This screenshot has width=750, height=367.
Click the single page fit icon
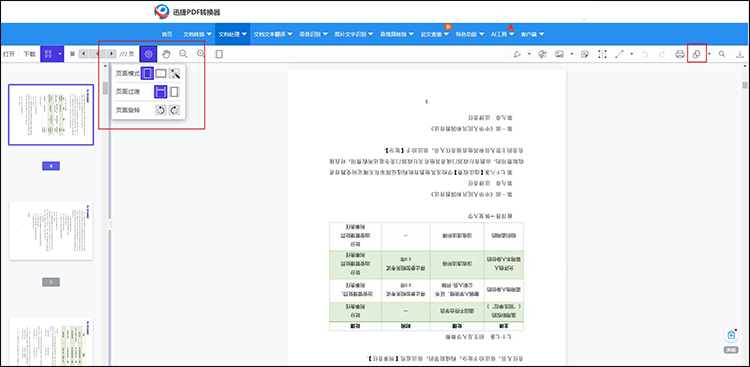click(219, 54)
